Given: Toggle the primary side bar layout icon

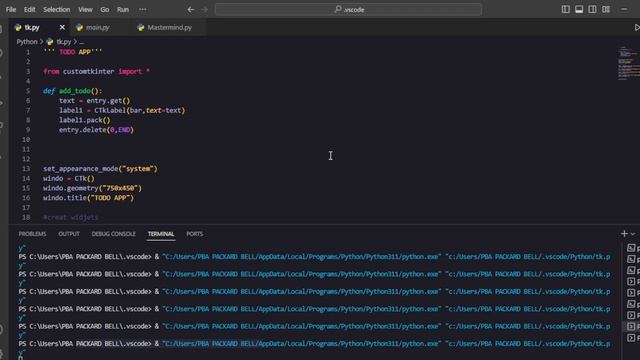Looking at the screenshot, I should tap(565, 9).
